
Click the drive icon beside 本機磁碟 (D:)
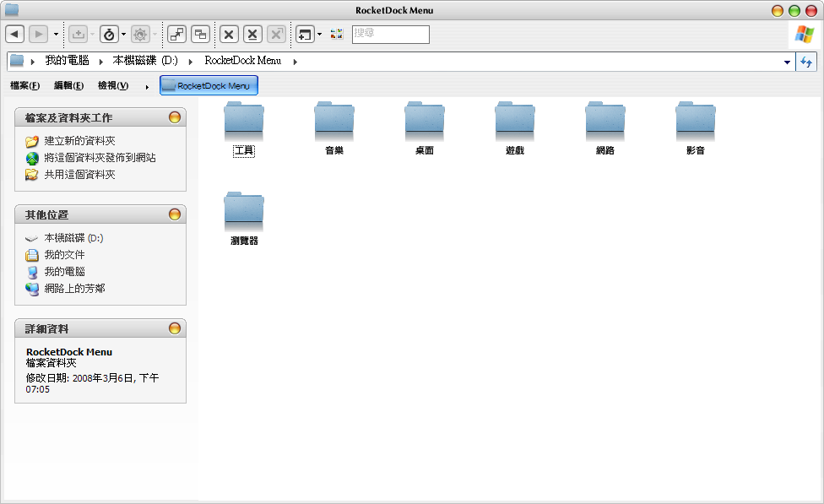point(32,239)
